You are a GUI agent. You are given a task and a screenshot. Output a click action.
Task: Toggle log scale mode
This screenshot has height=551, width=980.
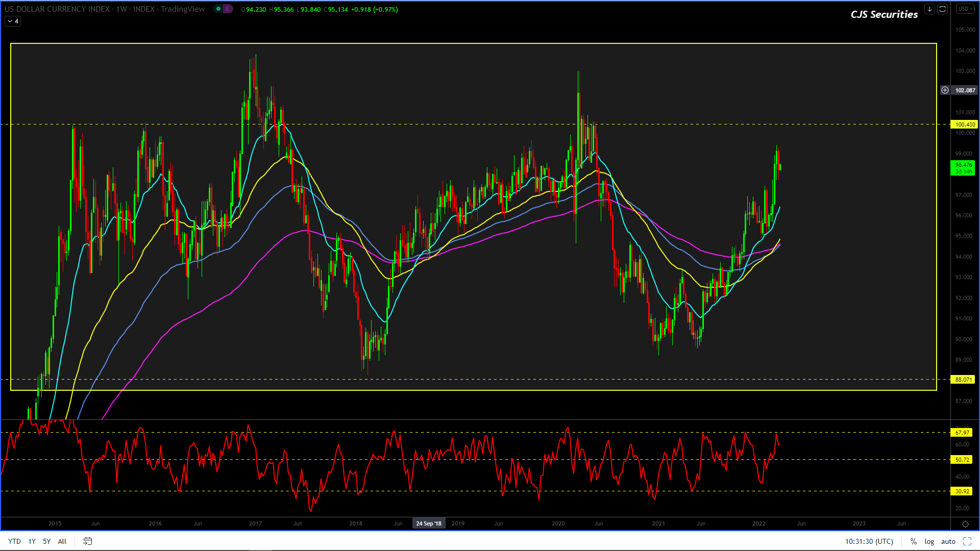pyautogui.click(x=929, y=541)
